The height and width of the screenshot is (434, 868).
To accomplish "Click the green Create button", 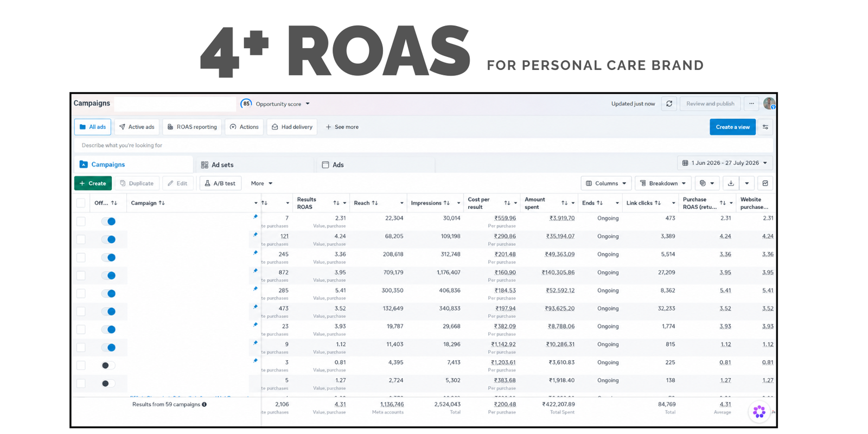I will tap(93, 183).
